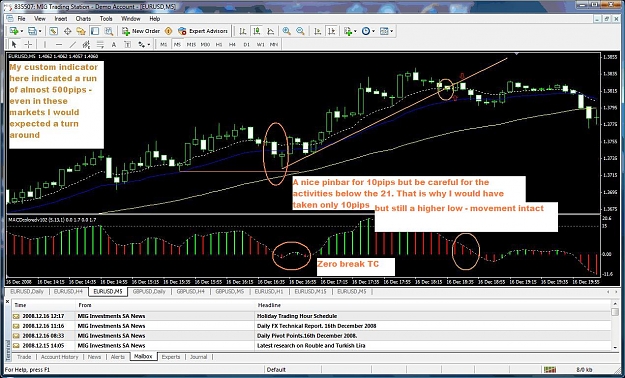Click the Indicators list icon
Viewport: 625px width, 378px height.
point(348,31)
